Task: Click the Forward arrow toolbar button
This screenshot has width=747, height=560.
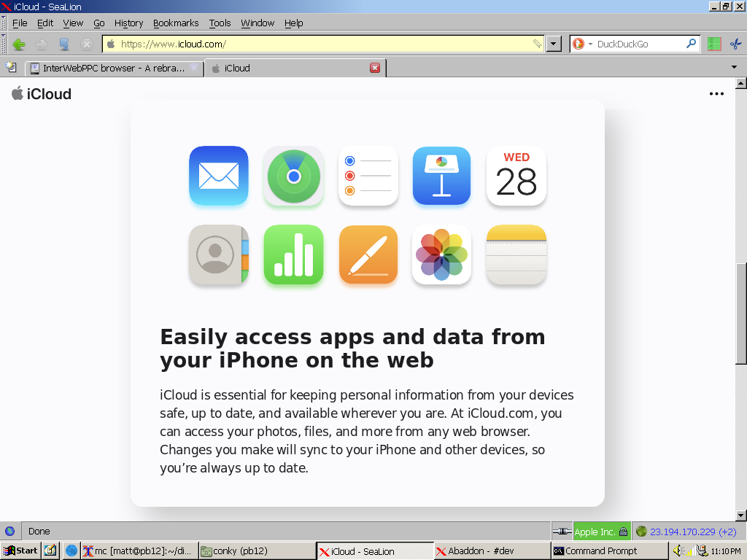Action: click(42, 44)
